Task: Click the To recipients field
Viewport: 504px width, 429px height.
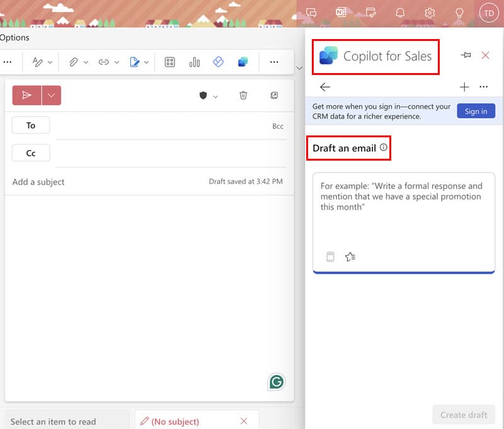Action: coord(163,126)
